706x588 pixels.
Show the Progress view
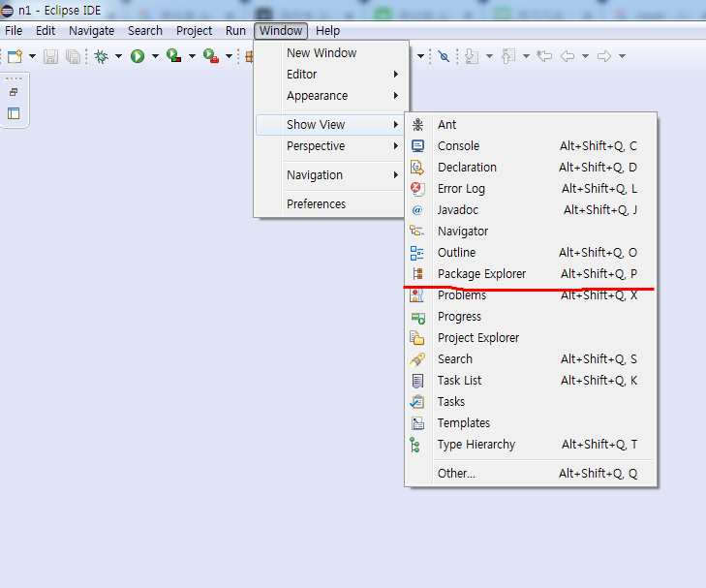point(531,317)
